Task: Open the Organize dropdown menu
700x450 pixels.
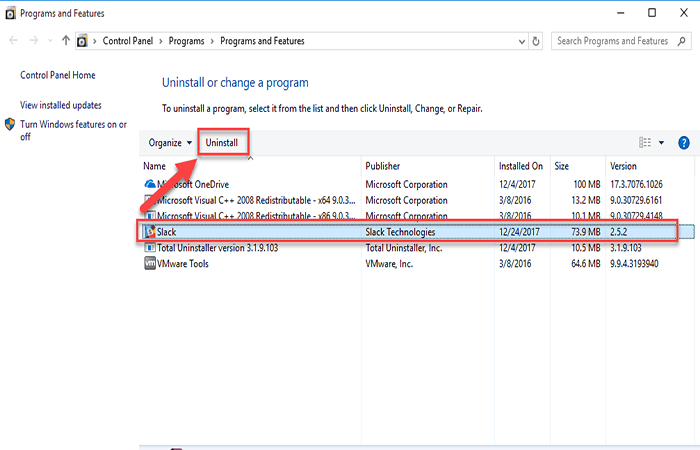Action: pos(170,143)
